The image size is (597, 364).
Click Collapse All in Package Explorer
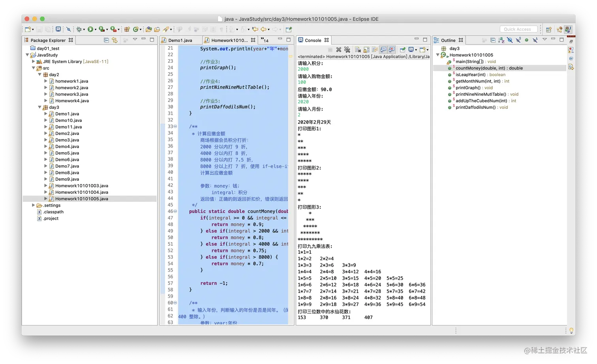(x=106, y=40)
